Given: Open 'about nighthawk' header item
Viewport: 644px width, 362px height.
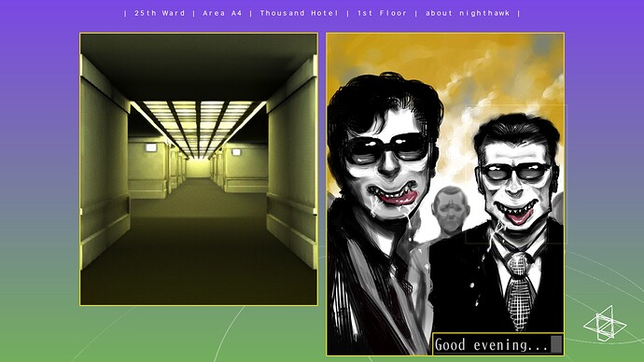Looking at the screenshot, I should tap(468, 13).
